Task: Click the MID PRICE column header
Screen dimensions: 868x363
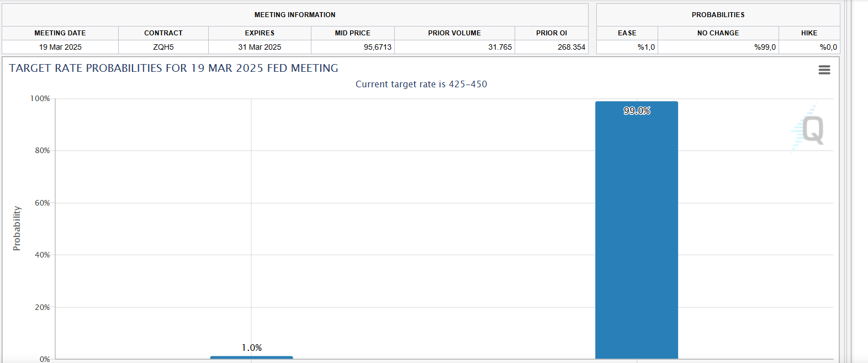Action: 352,33
